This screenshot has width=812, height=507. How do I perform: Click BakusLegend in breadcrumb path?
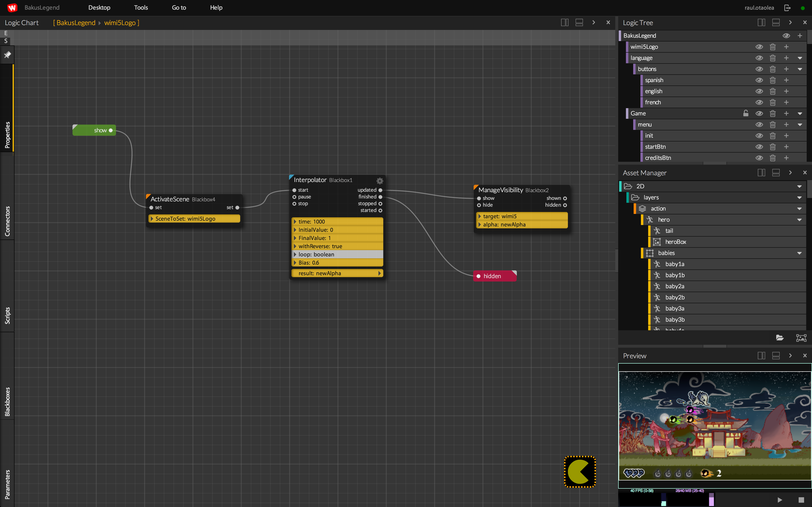76,23
